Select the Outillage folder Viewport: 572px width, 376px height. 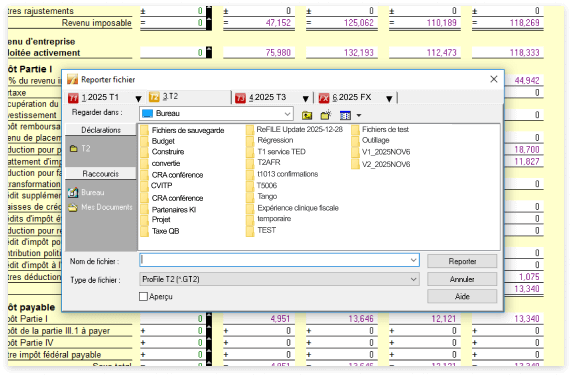click(x=371, y=140)
